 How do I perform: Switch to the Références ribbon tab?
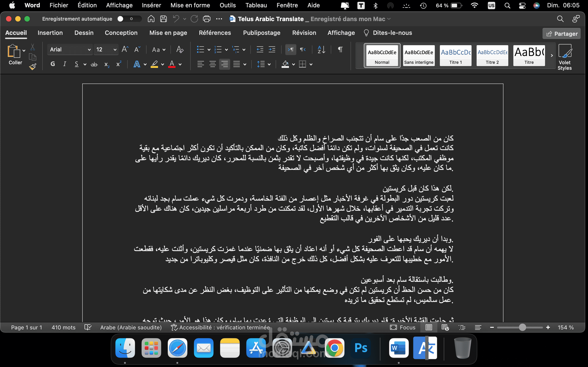215,33
